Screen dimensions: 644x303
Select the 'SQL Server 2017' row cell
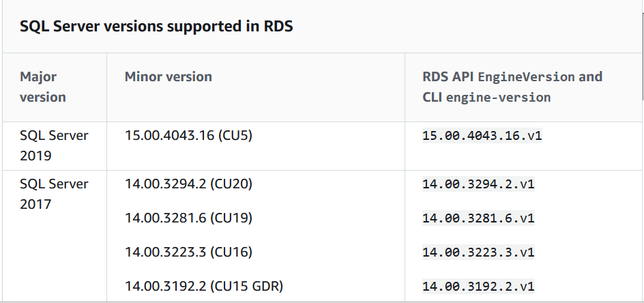click(x=54, y=194)
